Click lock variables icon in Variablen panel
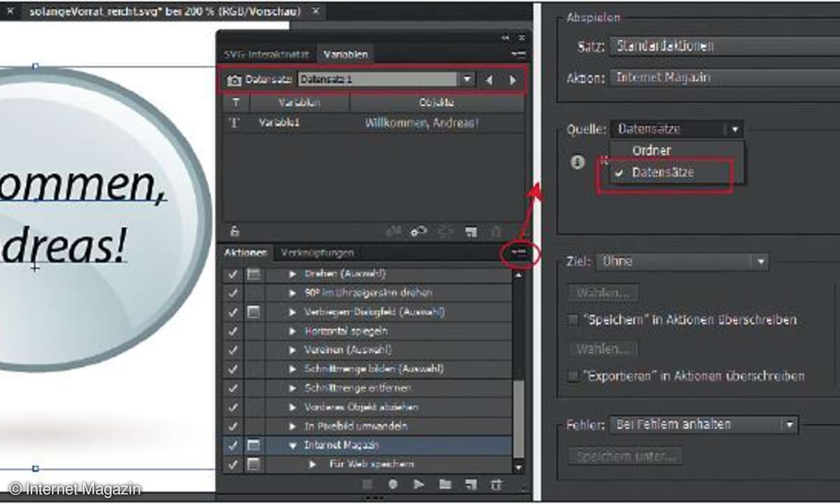The image size is (840, 504). (234, 231)
